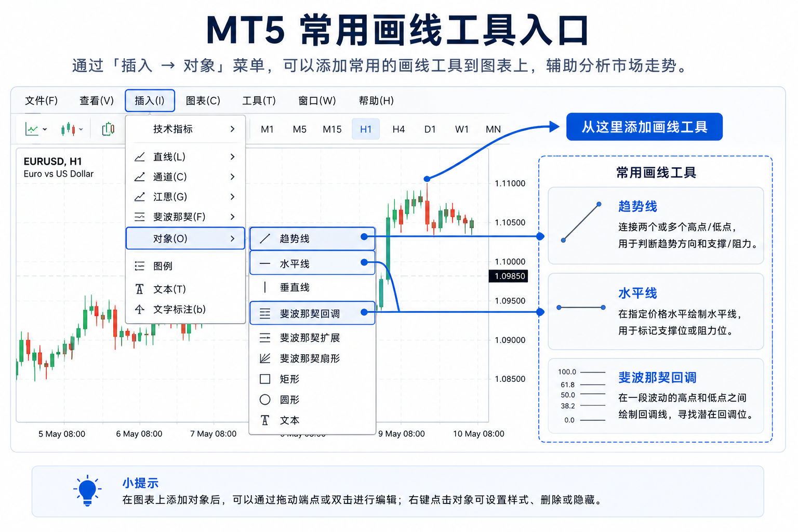Open the 文件(F) menu

point(42,101)
